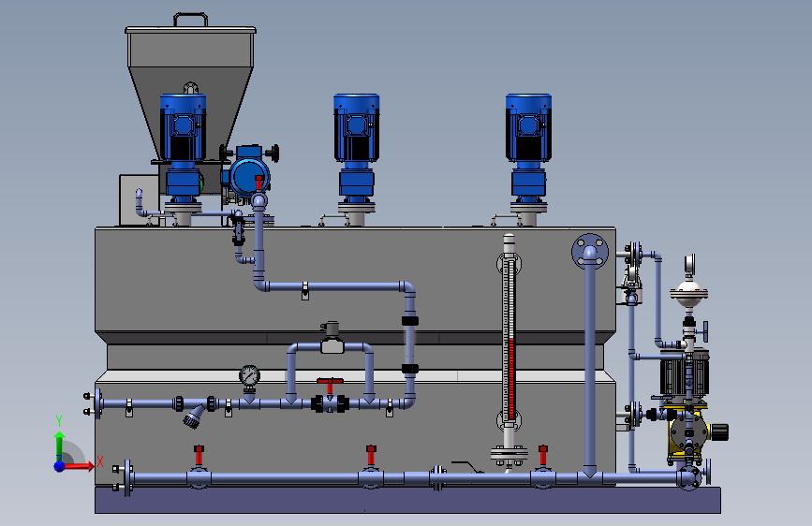Select the purple base skid
The width and height of the screenshot is (812, 526).
tap(407, 500)
